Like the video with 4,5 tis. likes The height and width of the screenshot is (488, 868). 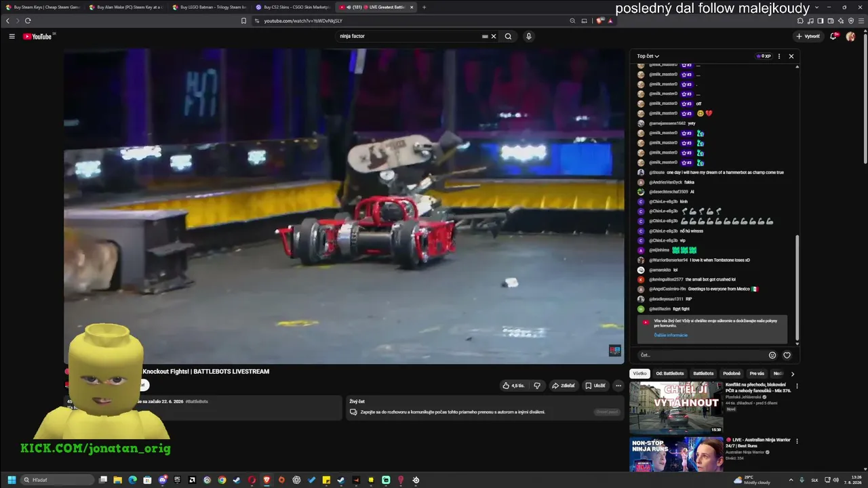513,386
